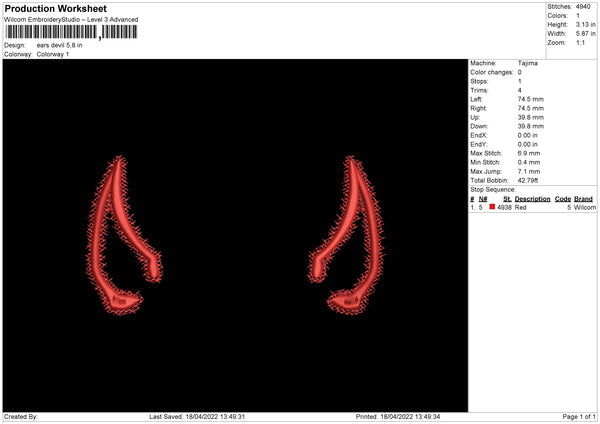Click the red color swatch in stop sequence
Image resolution: width=600 pixels, height=424 pixels.
click(x=492, y=207)
